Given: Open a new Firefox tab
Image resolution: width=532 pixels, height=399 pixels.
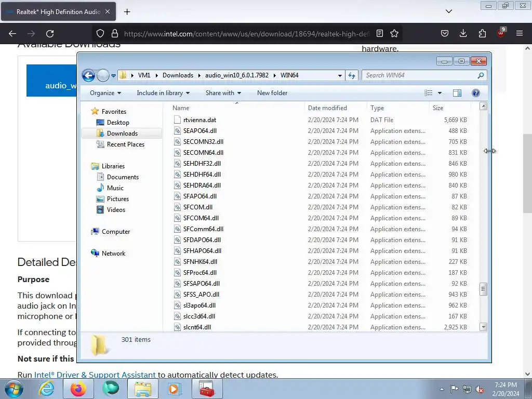Looking at the screenshot, I should pyautogui.click(x=127, y=12).
